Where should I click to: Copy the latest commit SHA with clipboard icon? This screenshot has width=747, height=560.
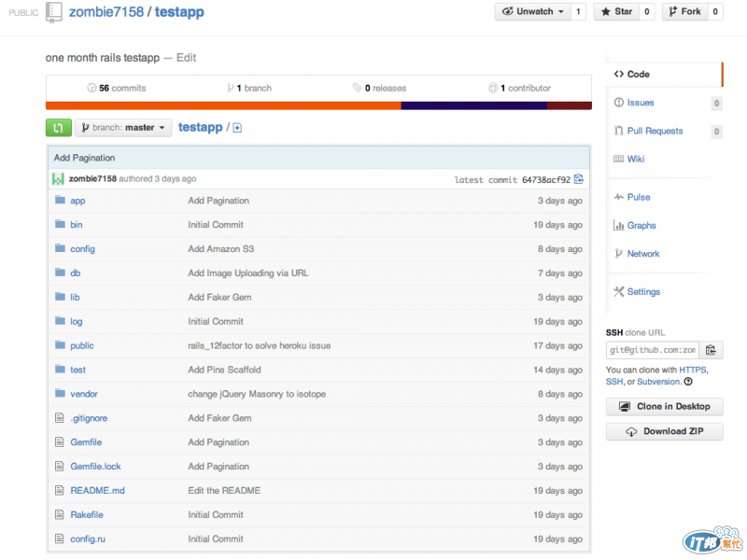[579, 179]
